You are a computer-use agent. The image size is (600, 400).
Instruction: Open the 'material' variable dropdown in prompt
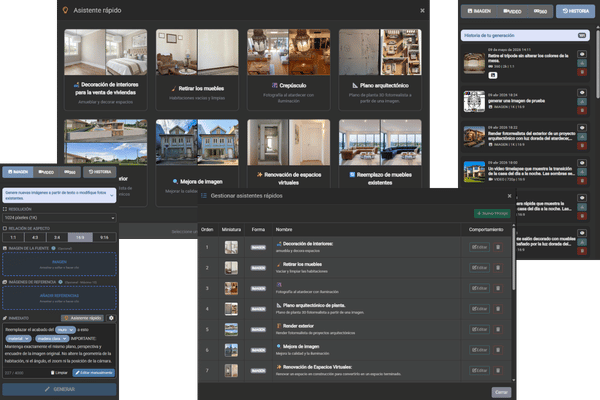pos(18,339)
